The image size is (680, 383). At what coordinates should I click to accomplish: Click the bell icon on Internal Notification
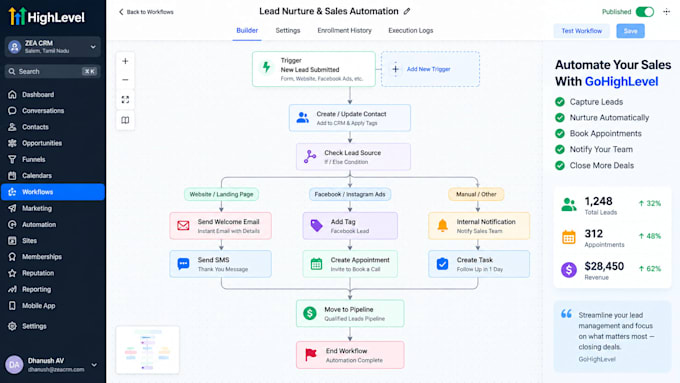(442, 226)
